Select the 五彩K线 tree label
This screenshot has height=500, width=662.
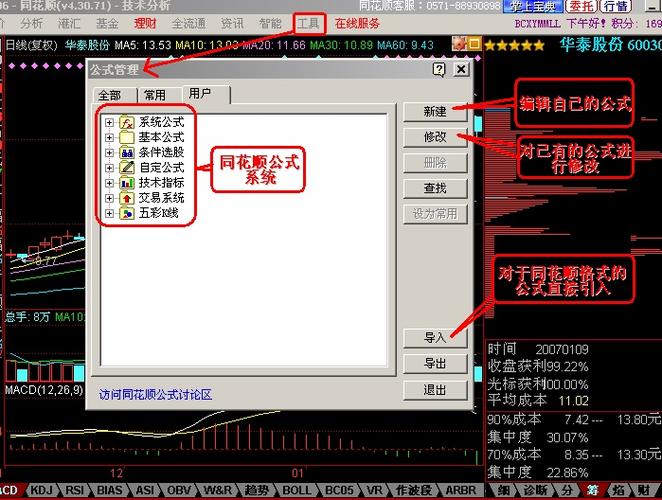159,213
